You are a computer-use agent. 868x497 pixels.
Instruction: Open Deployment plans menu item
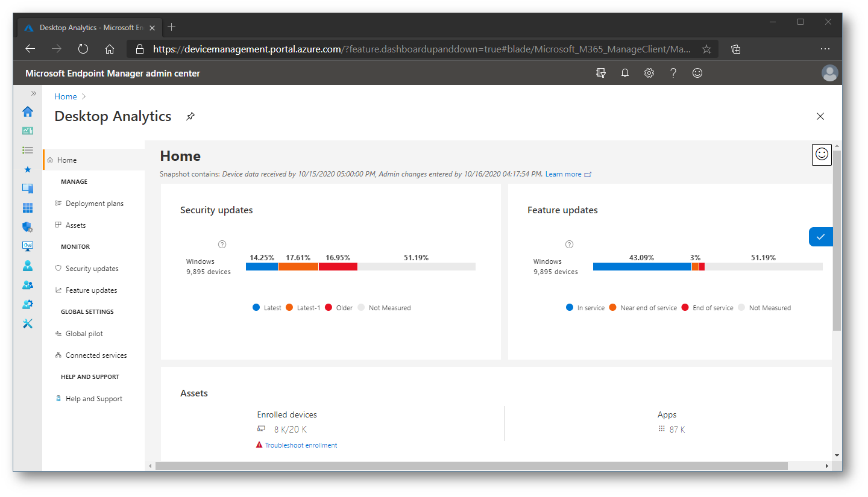coord(94,204)
